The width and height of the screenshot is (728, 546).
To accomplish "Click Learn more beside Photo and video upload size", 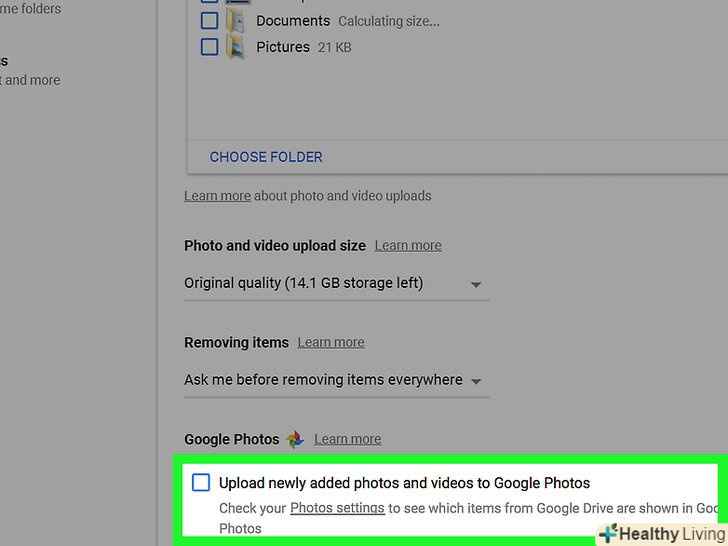I will tap(408, 245).
